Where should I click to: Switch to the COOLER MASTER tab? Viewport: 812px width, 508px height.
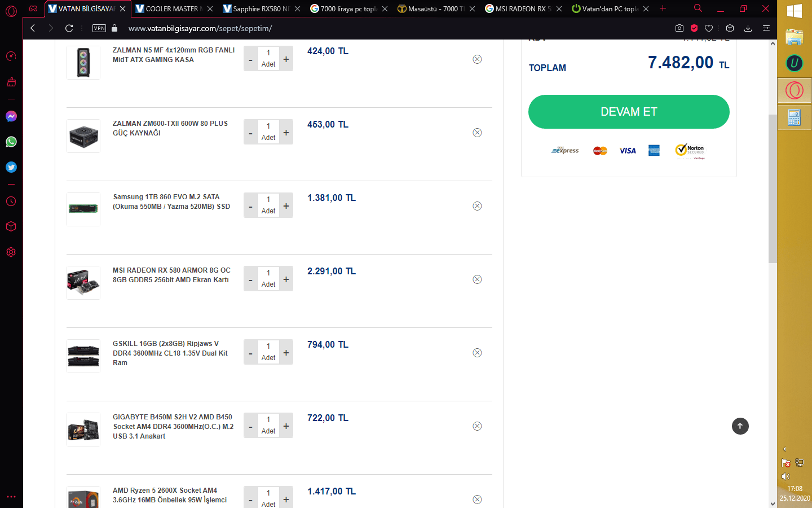coord(175,9)
